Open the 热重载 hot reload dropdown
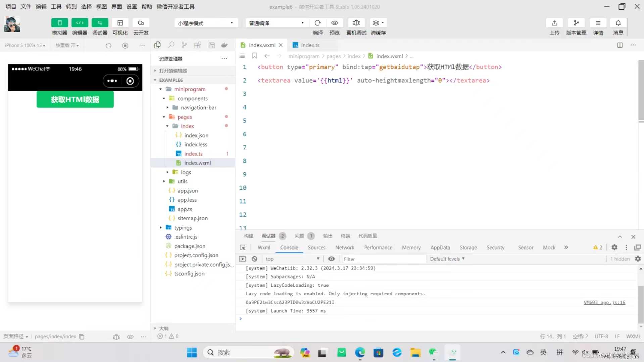This screenshot has height=362, width=644. click(67, 45)
